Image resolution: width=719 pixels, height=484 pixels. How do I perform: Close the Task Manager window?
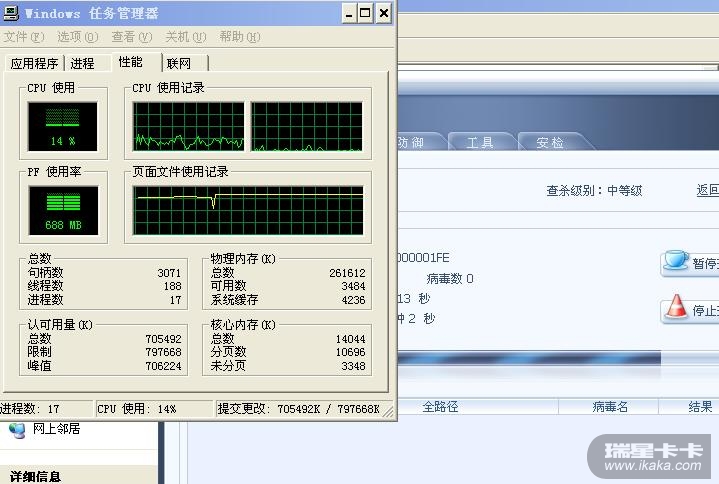point(384,13)
